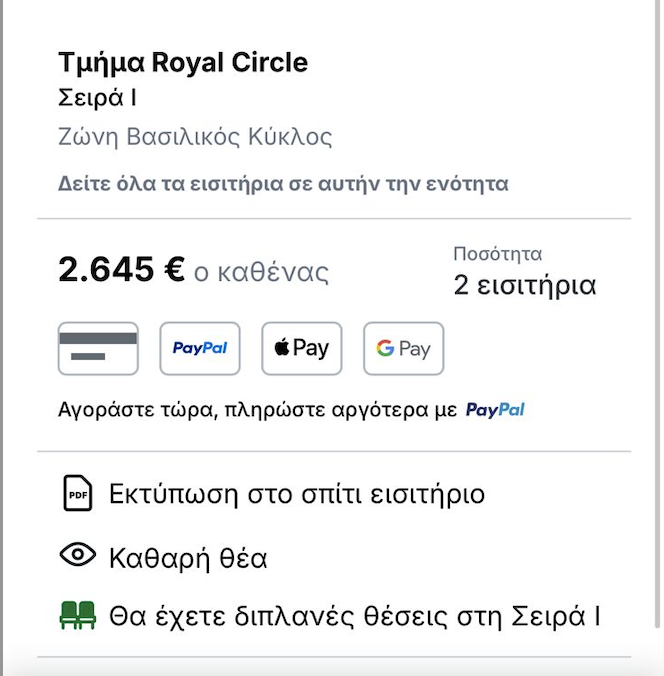Open the 'Δείτε όλα τα εισιτήρια' link
664x676 pixels.
[x=283, y=184]
